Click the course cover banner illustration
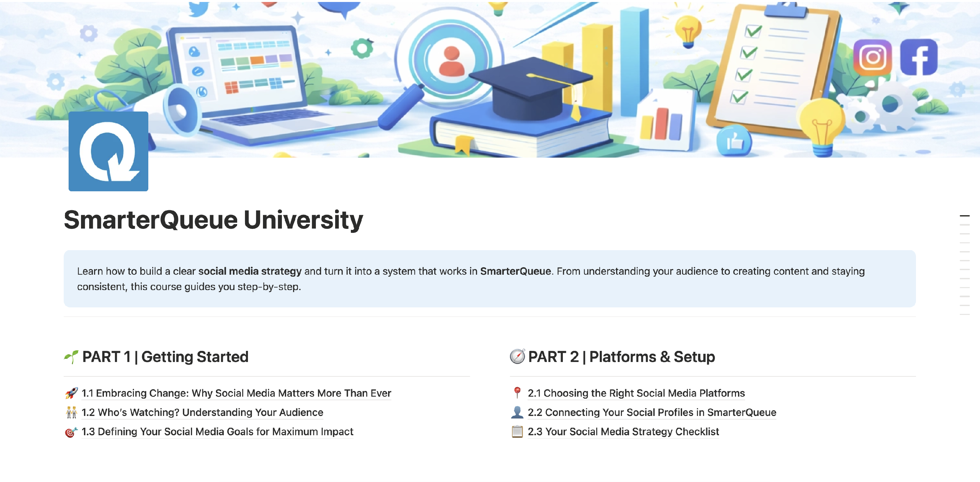Image resolution: width=980 pixels, height=482 pixels. [x=490, y=79]
